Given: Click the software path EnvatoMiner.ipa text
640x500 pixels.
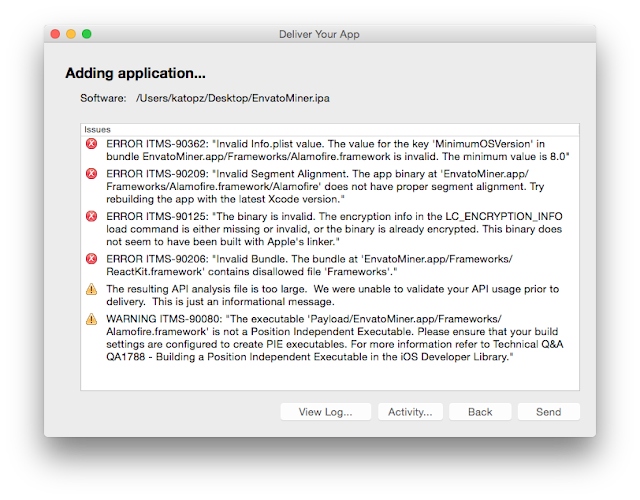Looking at the screenshot, I should [x=233, y=98].
